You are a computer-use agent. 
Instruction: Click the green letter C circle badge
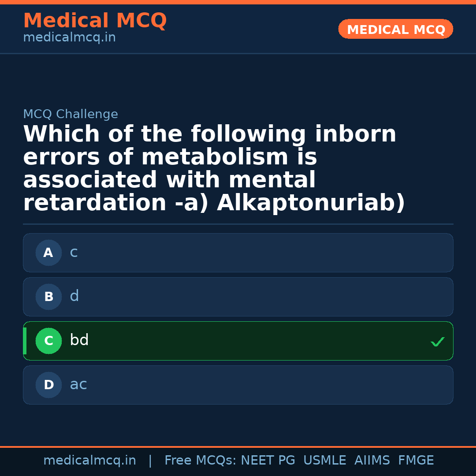(48, 341)
